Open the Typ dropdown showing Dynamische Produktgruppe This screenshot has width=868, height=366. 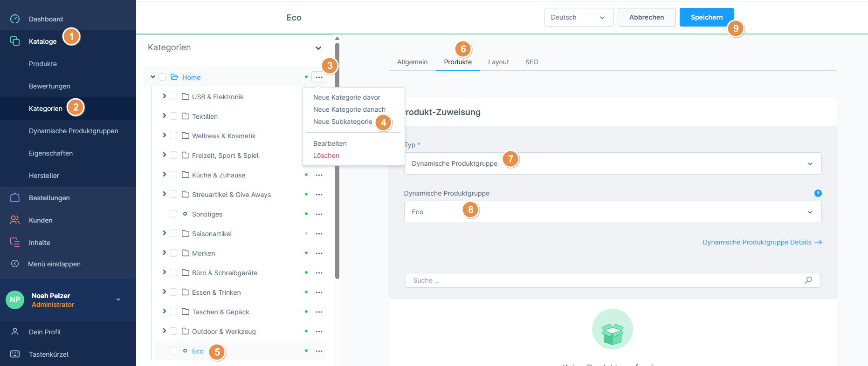coord(612,163)
